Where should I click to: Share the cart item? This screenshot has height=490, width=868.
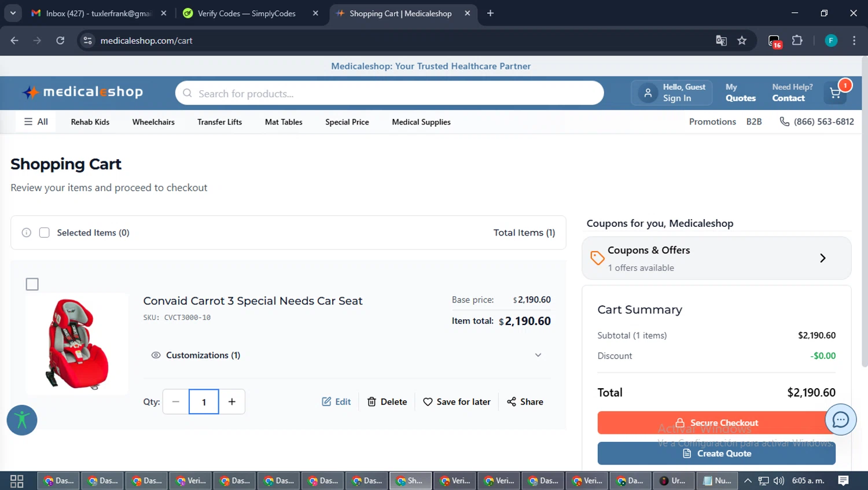coord(525,401)
